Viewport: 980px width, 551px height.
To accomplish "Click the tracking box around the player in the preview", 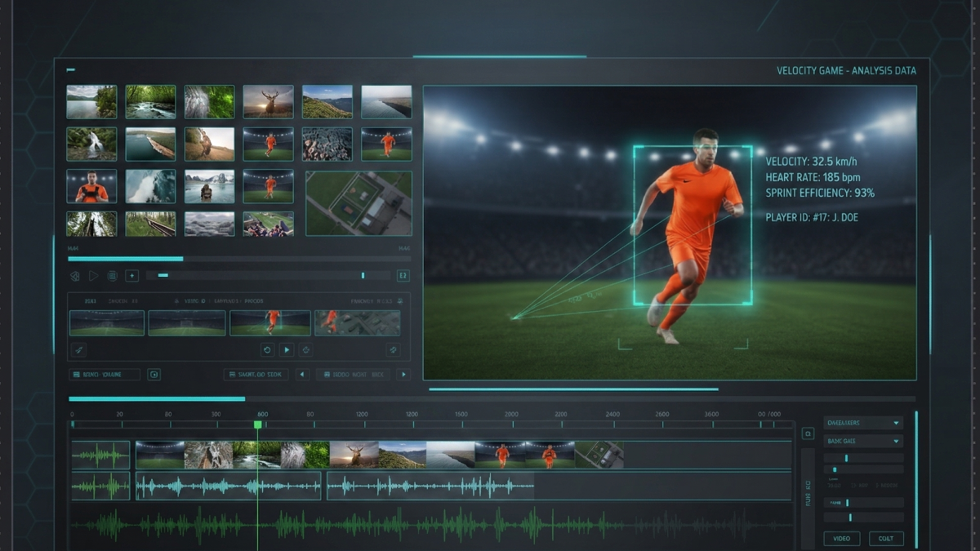I will (693, 226).
